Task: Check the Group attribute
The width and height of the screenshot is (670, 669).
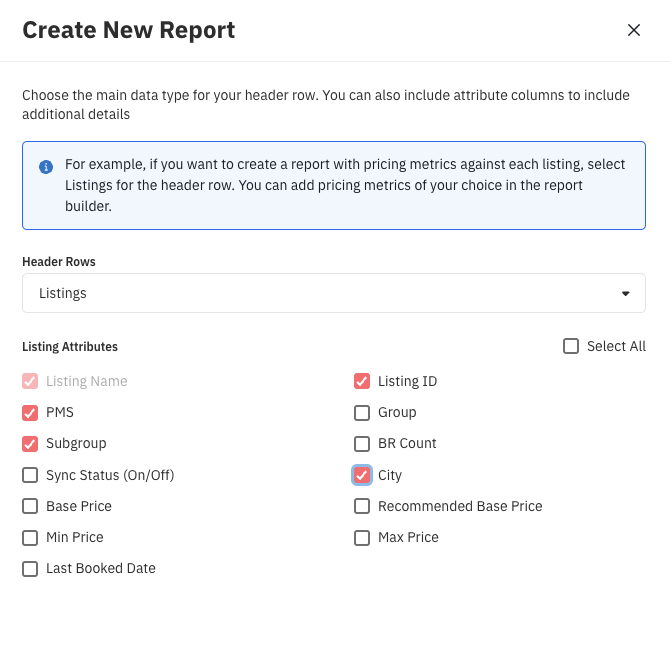Action: coord(362,413)
